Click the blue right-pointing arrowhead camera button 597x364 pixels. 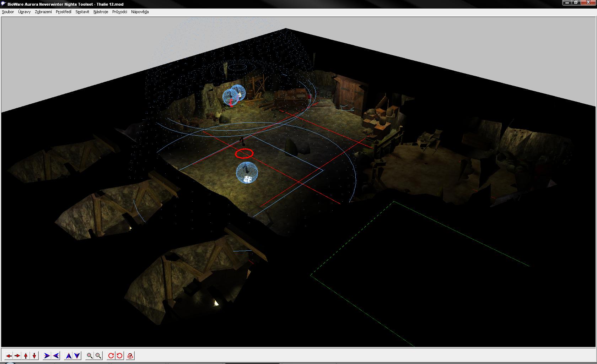[x=47, y=355]
